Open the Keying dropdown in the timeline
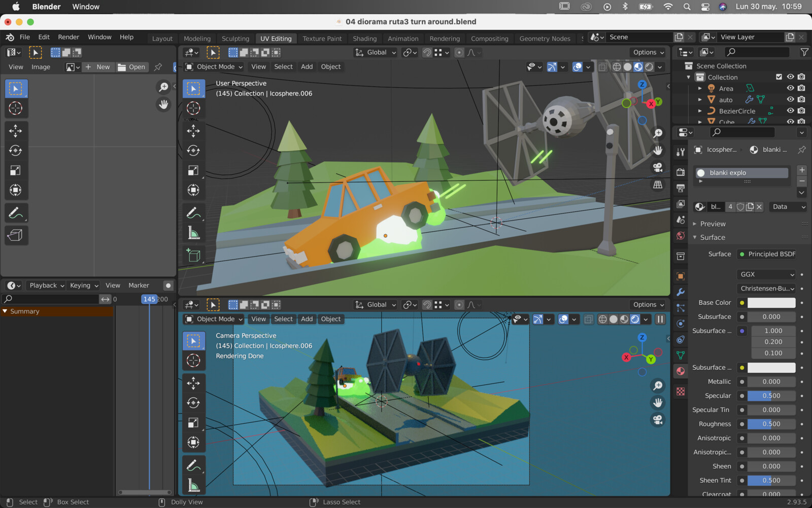The height and width of the screenshot is (508, 812). (84, 285)
